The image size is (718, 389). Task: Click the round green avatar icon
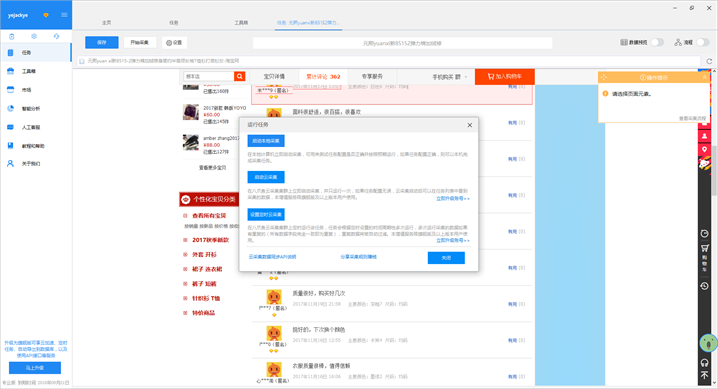708,343
